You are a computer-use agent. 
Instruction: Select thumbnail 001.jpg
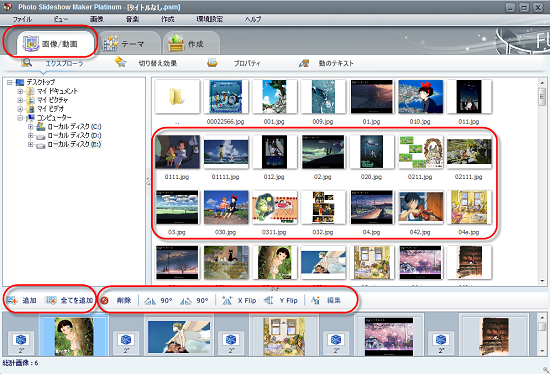[274, 97]
